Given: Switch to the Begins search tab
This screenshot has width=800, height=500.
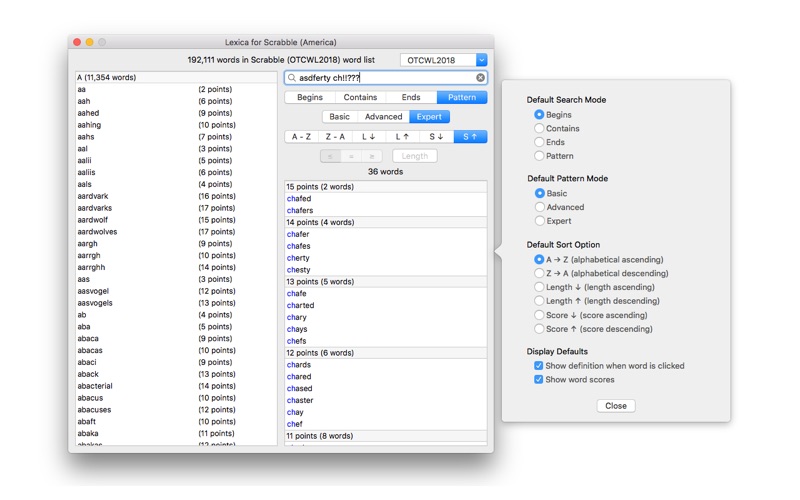Looking at the screenshot, I should 310,97.
